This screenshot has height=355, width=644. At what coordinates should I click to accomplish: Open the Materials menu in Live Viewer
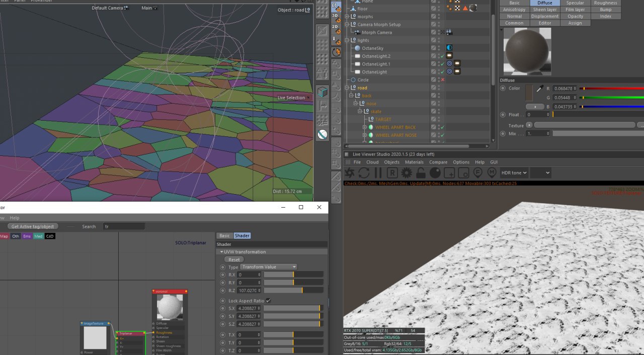[x=414, y=162]
